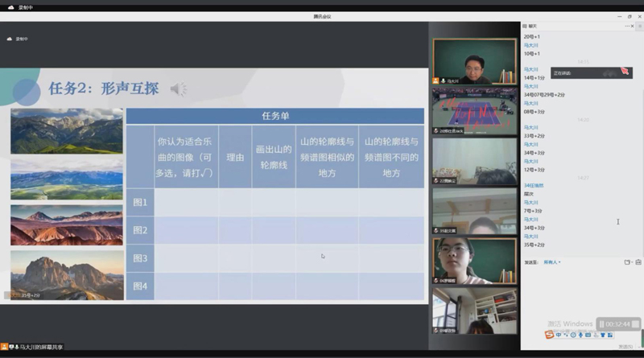Click the 图1 row label in task table
The width and height of the screenshot is (644, 358).
click(x=140, y=202)
